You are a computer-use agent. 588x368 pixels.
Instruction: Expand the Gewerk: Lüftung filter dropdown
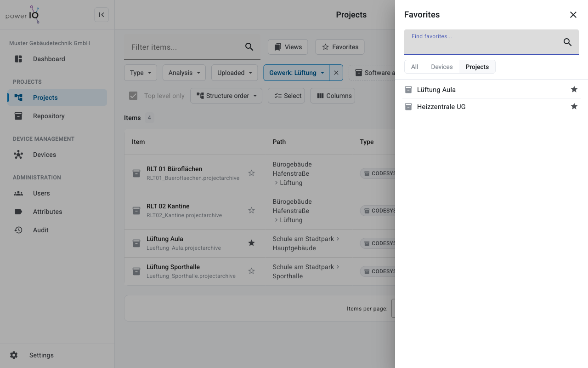(x=297, y=73)
